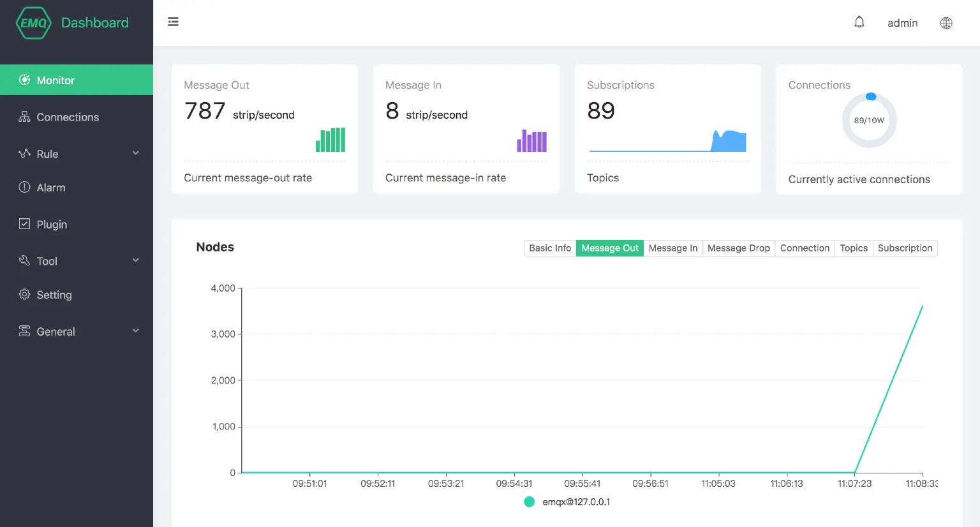Open language selector globe icon
This screenshot has height=527, width=980.
[946, 23]
